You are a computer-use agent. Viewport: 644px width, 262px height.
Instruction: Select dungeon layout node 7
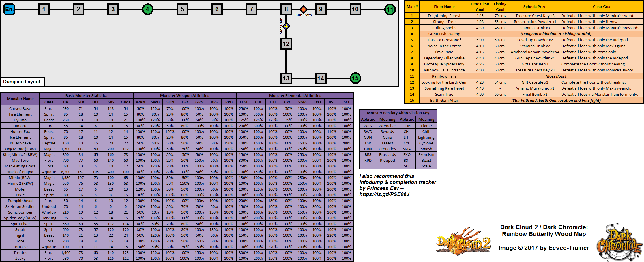click(252, 9)
